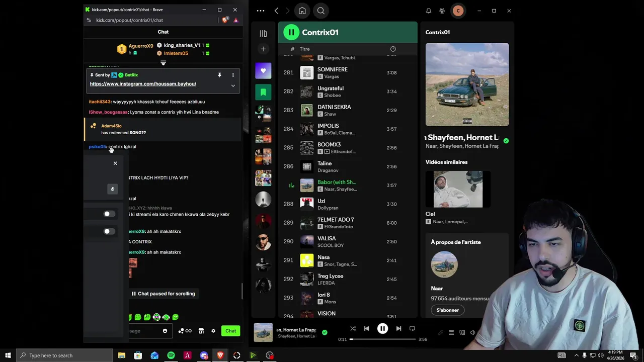
Task: Go to previous track in Spotify
Action: click(366, 328)
